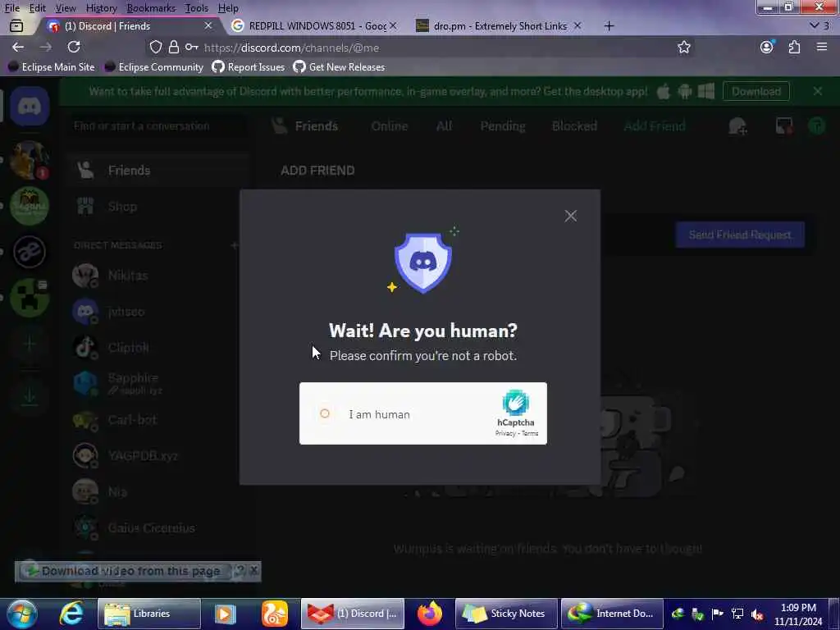Image resolution: width=840 pixels, height=630 pixels.
Task: Close the dro.pm tab
Action: click(x=577, y=25)
